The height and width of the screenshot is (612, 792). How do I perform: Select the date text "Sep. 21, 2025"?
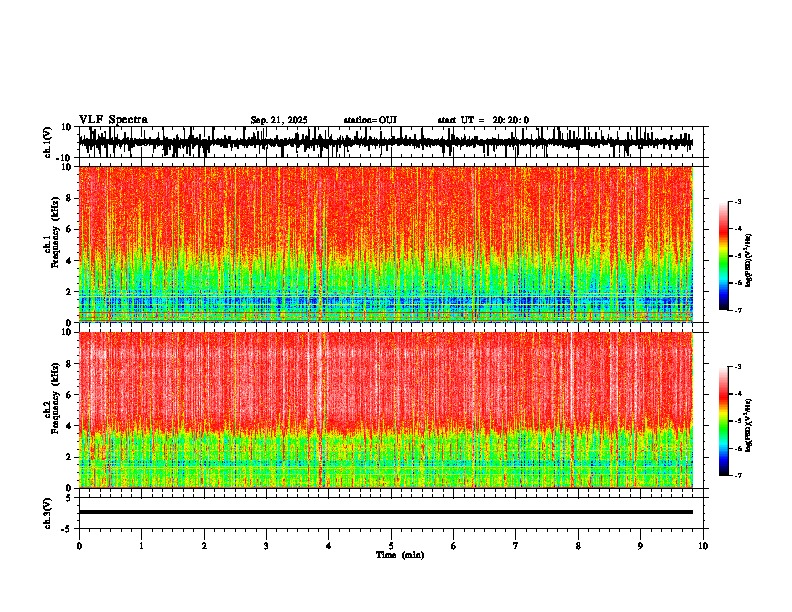(279, 120)
